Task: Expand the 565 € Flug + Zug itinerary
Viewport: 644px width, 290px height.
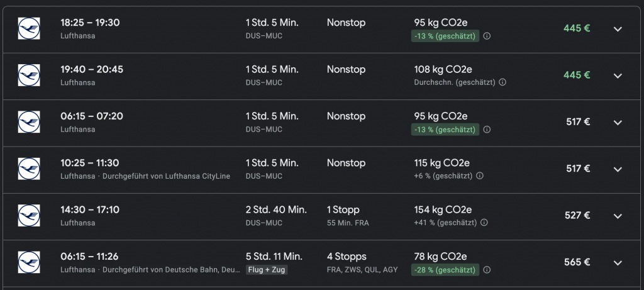Action: coord(618,262)
